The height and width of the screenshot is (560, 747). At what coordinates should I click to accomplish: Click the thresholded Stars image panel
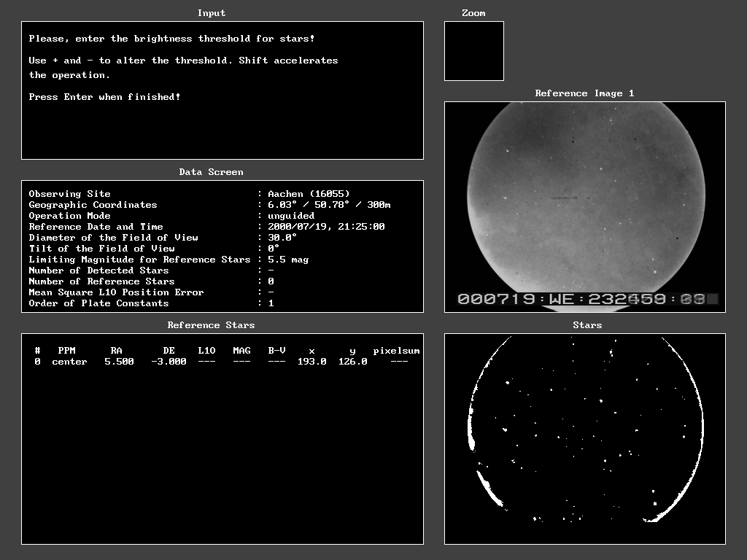pyautogui.click(x=585, y=438)
